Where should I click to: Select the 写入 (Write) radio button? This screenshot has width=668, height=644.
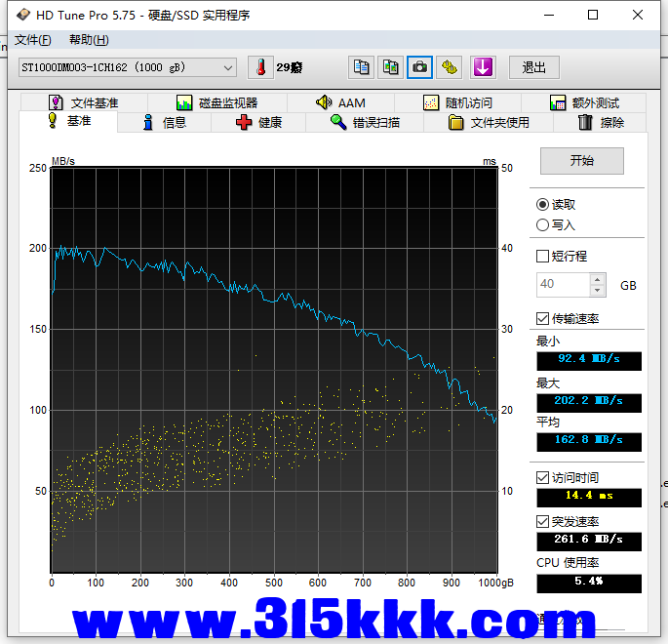coord(543,225)
